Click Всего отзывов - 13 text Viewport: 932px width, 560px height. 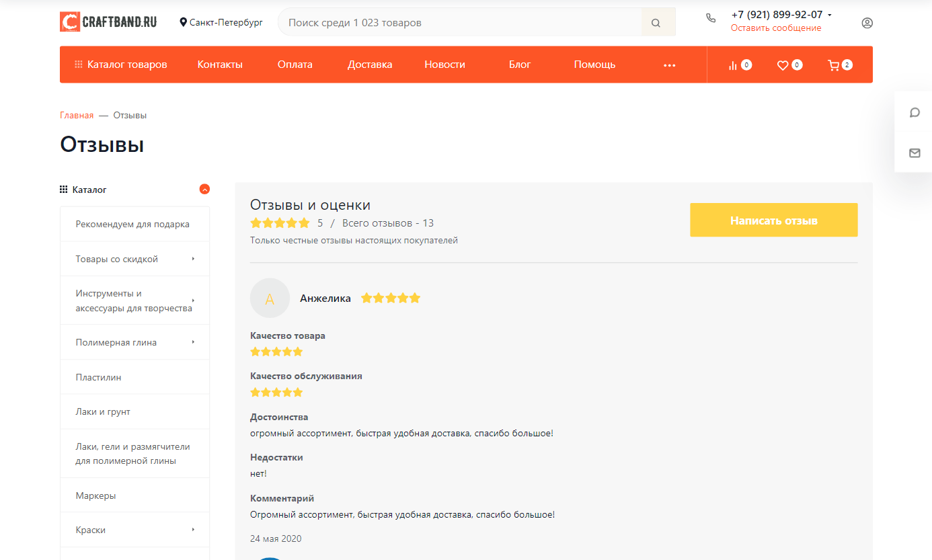tap(388, 223)
